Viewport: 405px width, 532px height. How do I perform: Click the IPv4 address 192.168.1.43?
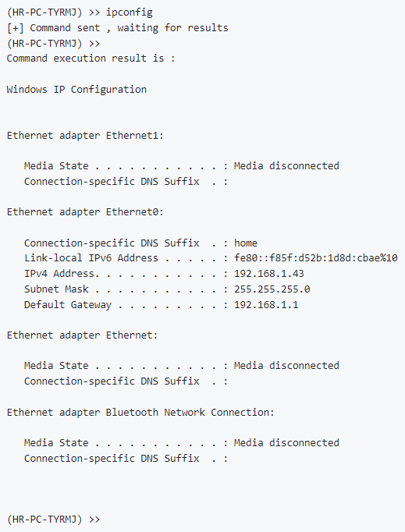tap(269, 274)
